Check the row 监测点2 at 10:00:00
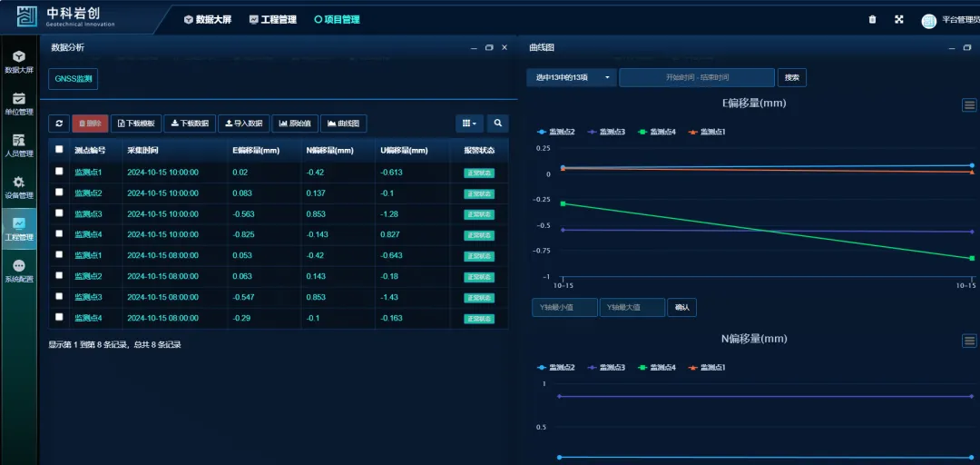 59,193
